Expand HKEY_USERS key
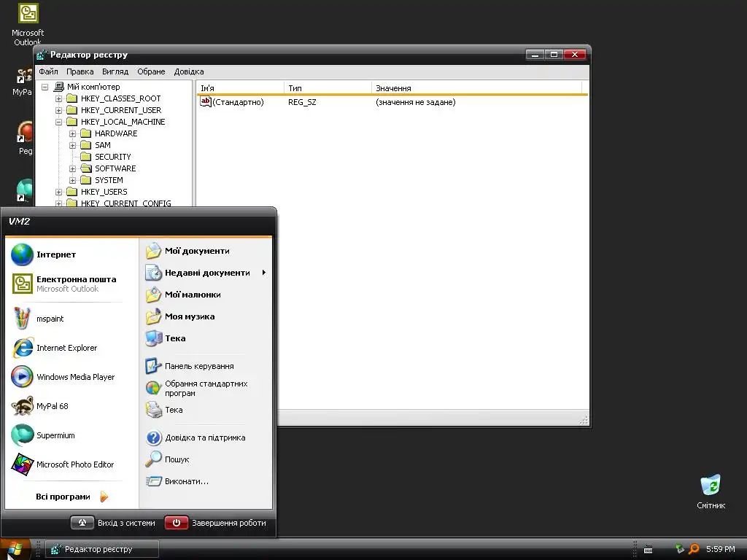747x560 pixels. coord(58,192)
